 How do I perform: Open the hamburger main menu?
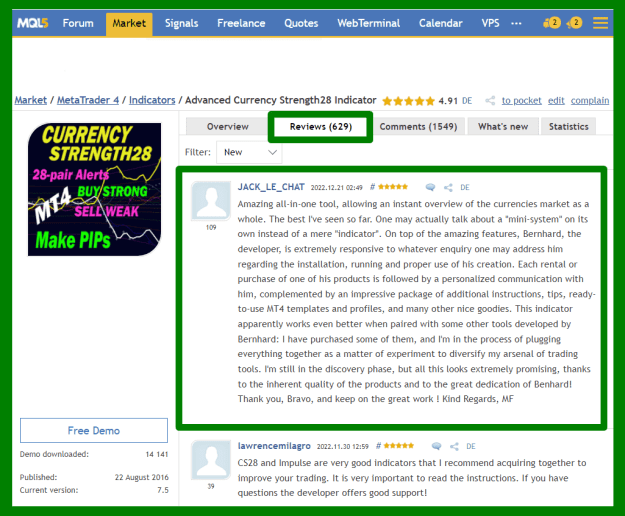pyautogui.click(x=600, y=23)
